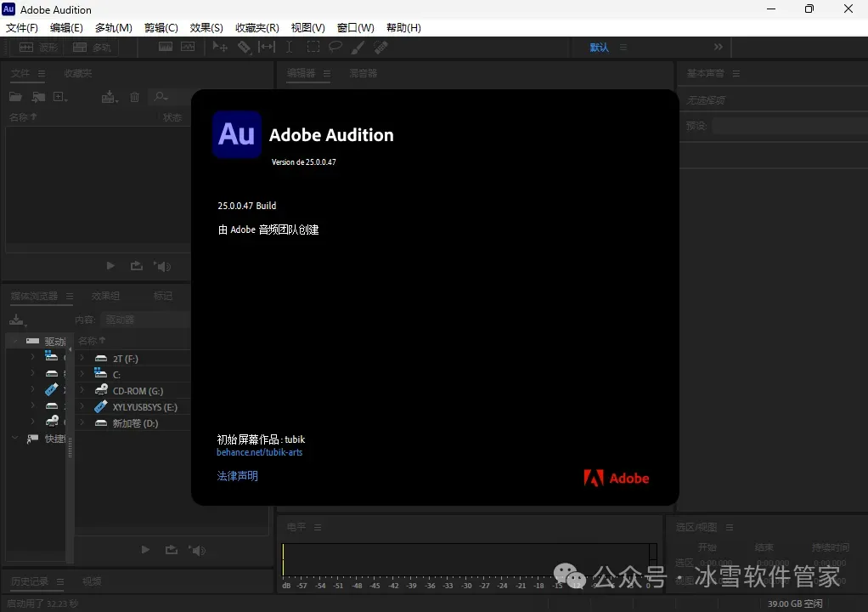868x612 pixels.
Task: Click the 状态 column header in Files panel
Action: tap(172, 117)
